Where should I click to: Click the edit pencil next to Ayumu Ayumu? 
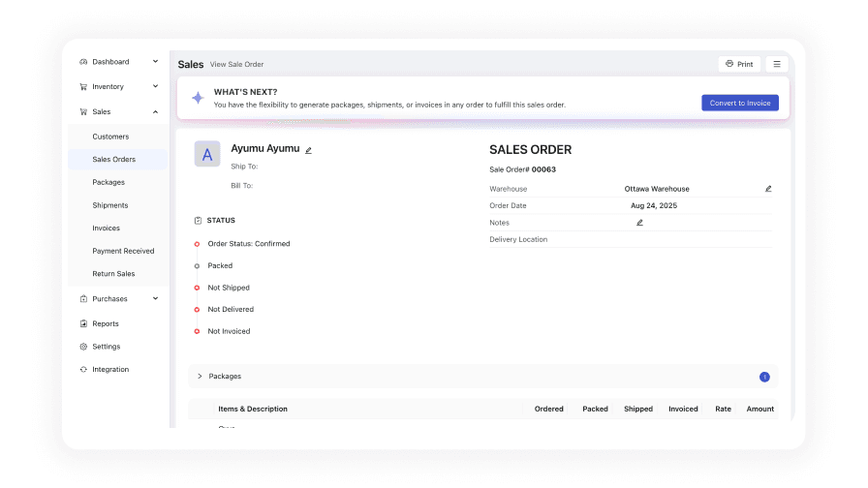click(x=309, y=150)
